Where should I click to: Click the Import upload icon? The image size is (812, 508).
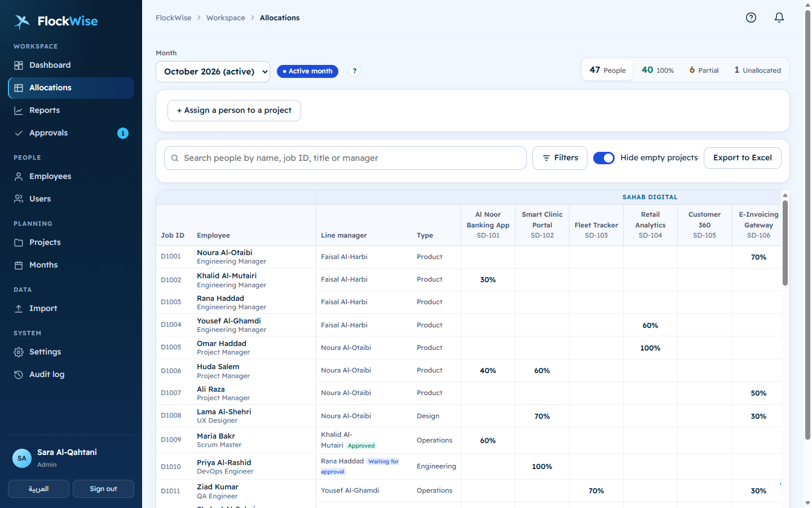click(19, 309)
